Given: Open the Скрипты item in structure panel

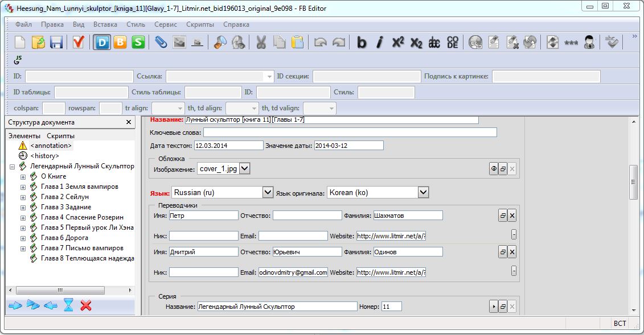Looking at the screenshot, I should [x=60, y=136].
